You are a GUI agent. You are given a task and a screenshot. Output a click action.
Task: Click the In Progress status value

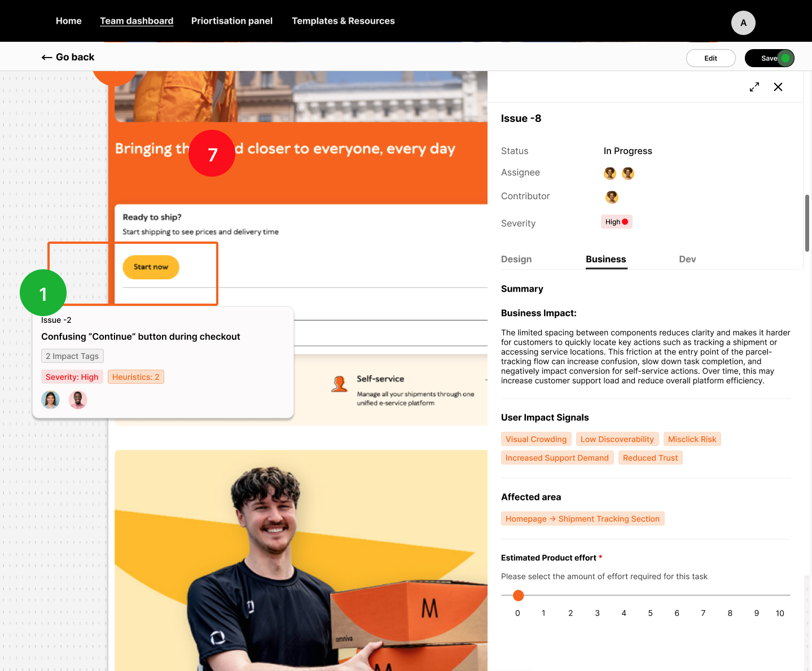[628, 151]
